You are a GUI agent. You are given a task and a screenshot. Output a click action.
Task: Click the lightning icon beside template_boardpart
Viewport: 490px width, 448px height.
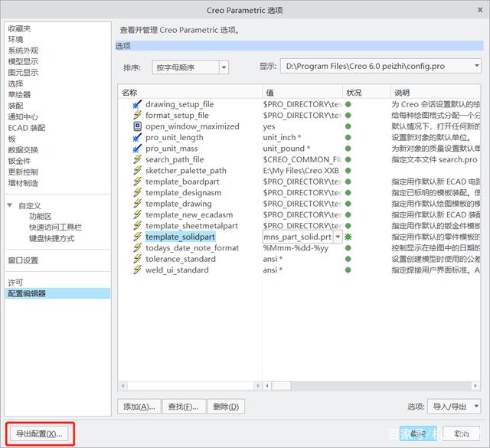tap(137, 181)
